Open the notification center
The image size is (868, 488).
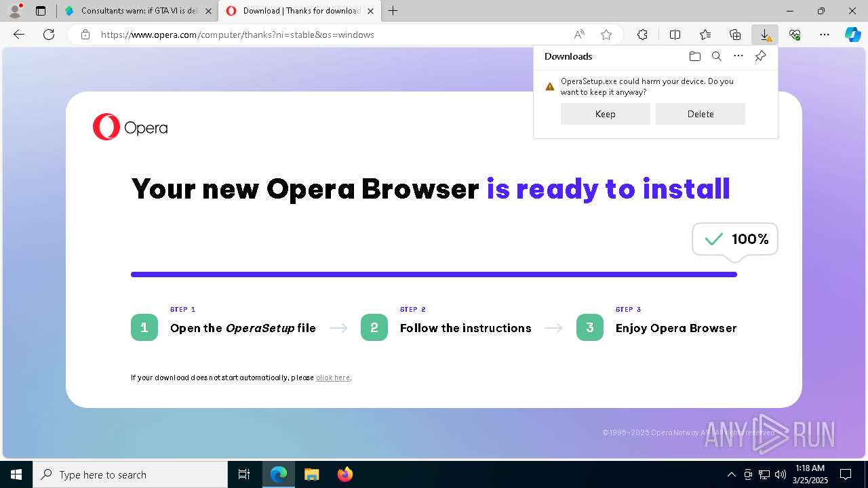pyautogui.click(x=846, y=474)
